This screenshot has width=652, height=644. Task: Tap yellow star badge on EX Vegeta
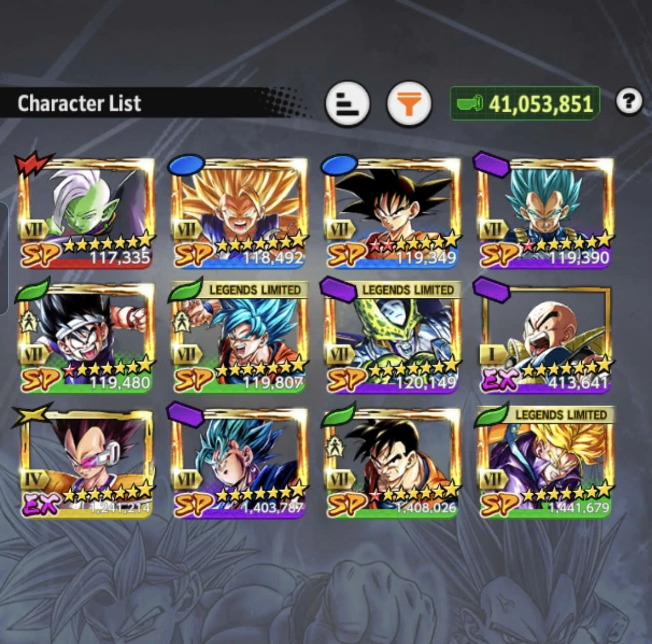click(32, 414)
